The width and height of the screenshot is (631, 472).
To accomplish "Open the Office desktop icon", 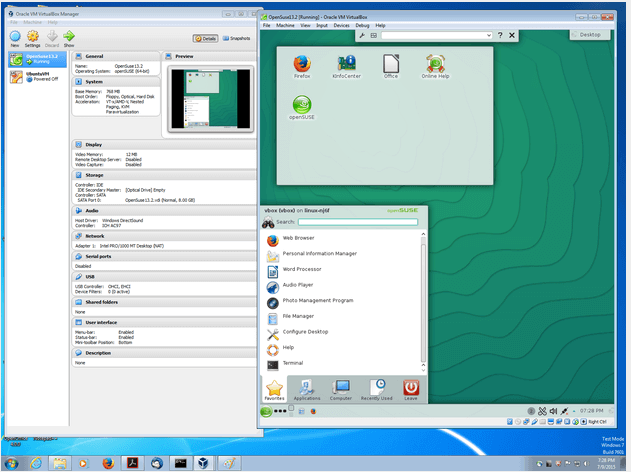I will 391,66.
